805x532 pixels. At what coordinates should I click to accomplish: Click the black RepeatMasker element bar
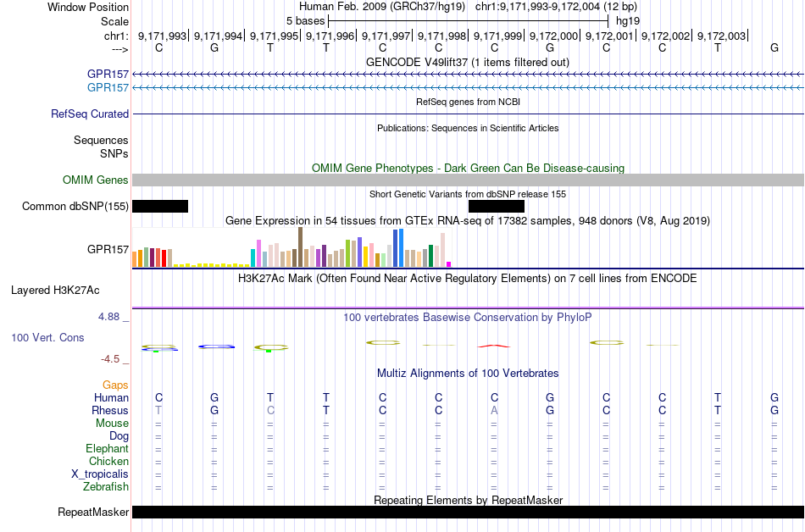click(469, 512)
